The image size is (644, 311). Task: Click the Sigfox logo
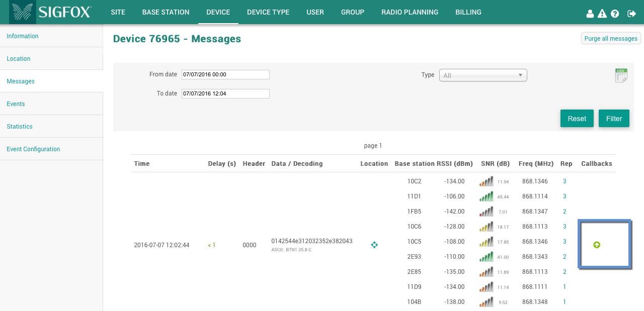50,12
